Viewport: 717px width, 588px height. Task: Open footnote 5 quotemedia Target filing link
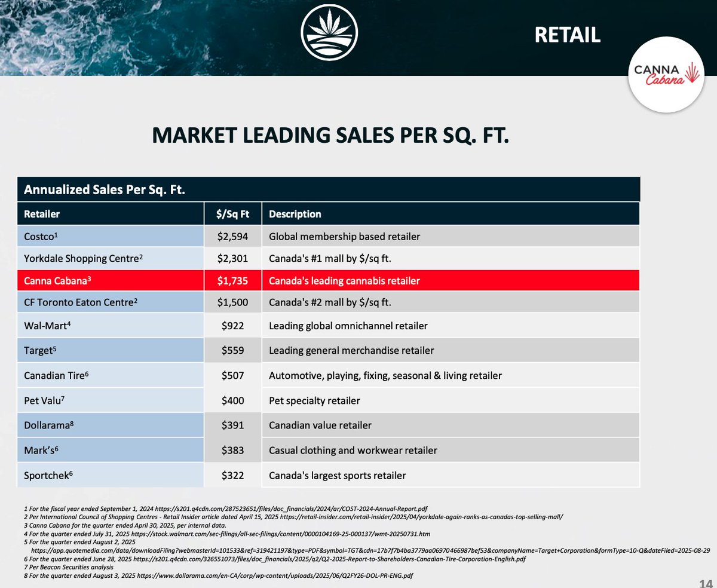pyautogui.click(x=369, y=550)
